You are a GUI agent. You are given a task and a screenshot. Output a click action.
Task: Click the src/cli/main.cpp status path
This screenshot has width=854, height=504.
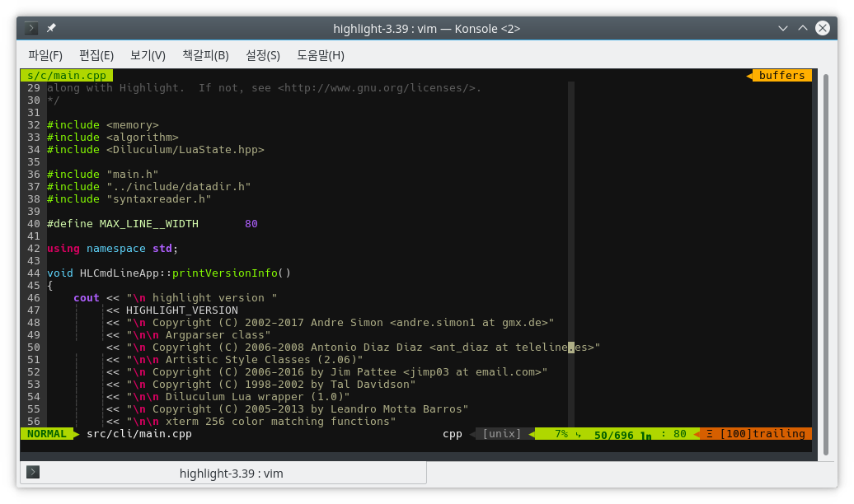coord(138,434)
